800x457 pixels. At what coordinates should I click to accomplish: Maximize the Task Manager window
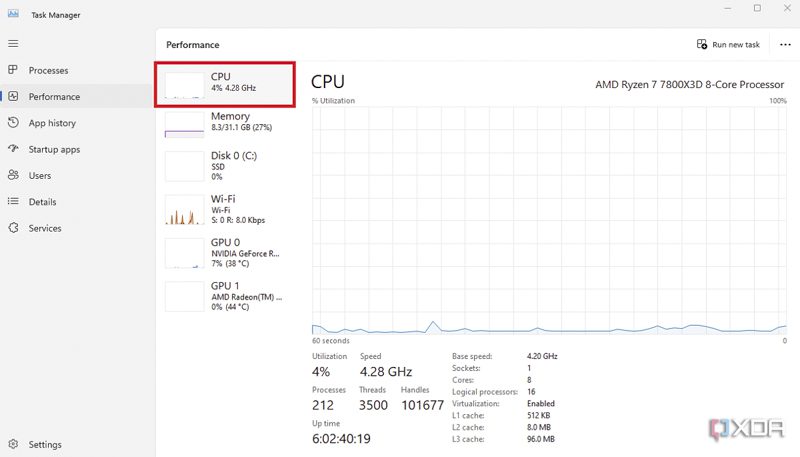757,8
